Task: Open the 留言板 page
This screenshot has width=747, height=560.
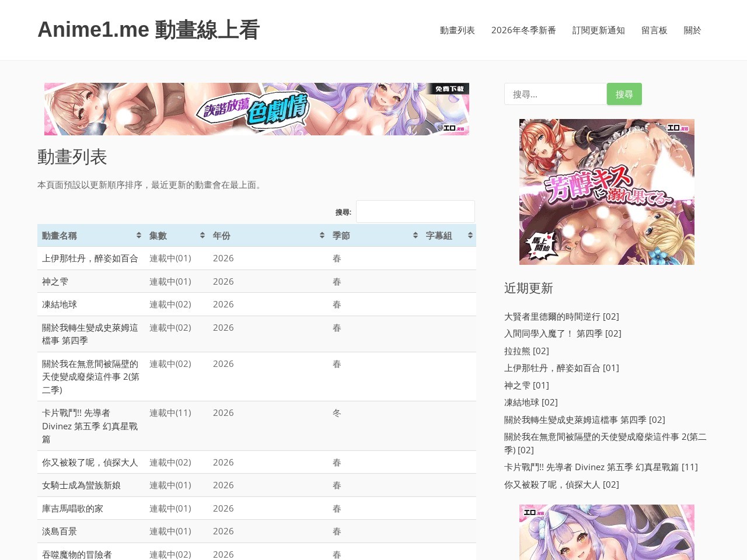Action: pos(654,30)
